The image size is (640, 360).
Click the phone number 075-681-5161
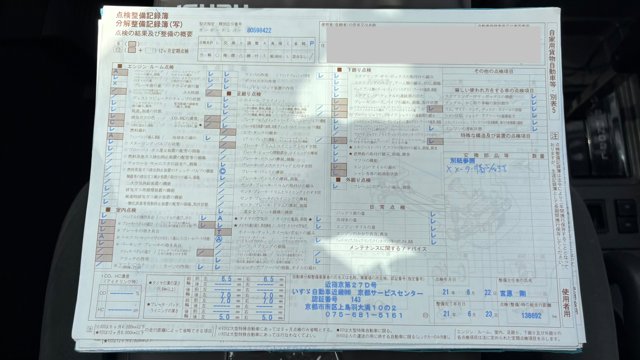pyautogui.click(x=353, y=315)
